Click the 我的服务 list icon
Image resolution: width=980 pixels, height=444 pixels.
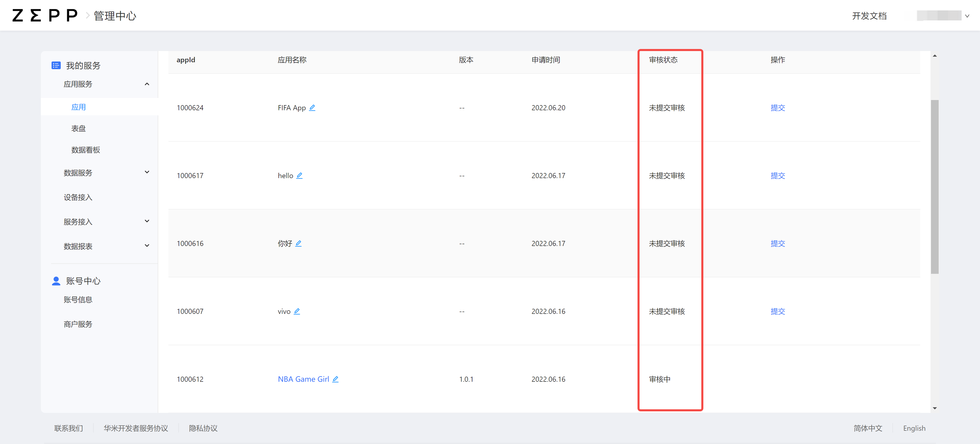[x=56, y=65]
